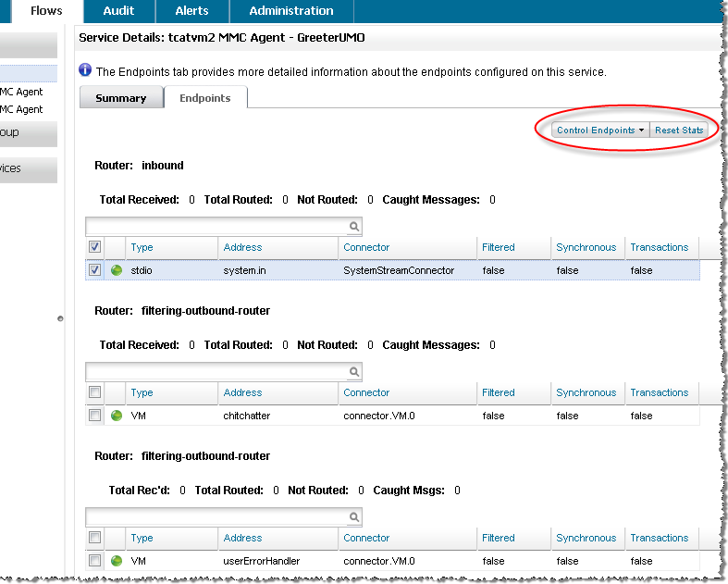Click green status icon of userErrorHandler endpoint

point(117,561)
